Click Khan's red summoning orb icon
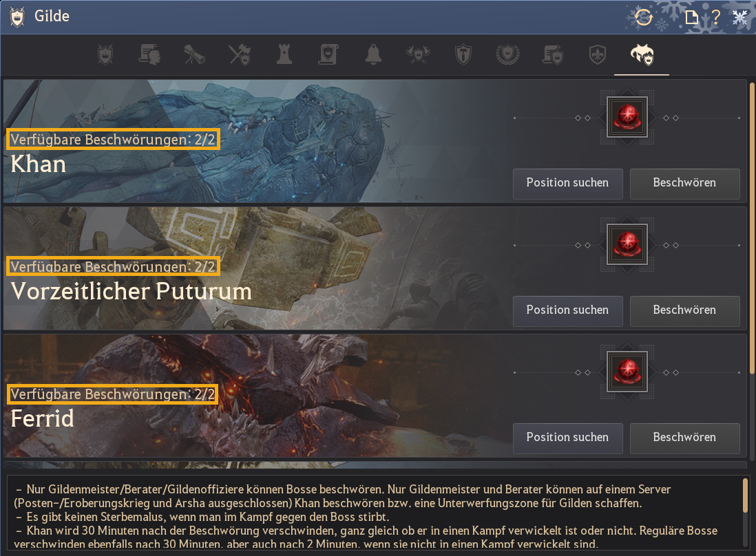This screenshot has width=756, height=556. point(627,118)
